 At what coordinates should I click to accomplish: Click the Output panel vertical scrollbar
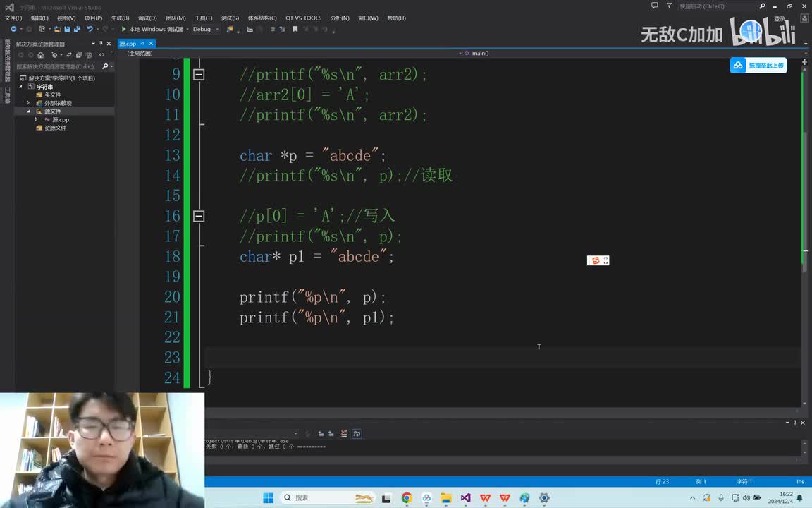click(804, 448)
